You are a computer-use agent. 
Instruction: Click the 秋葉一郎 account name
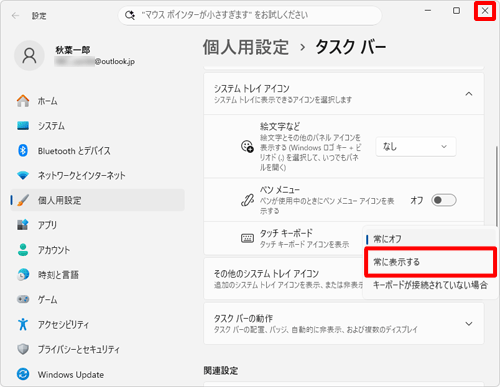(73, 50)
